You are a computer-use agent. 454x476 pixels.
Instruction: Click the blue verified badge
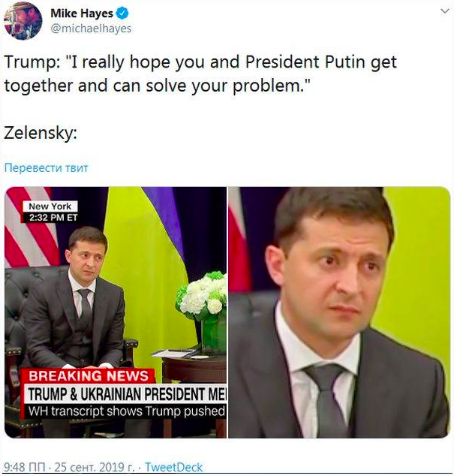[x=122, y=14]
